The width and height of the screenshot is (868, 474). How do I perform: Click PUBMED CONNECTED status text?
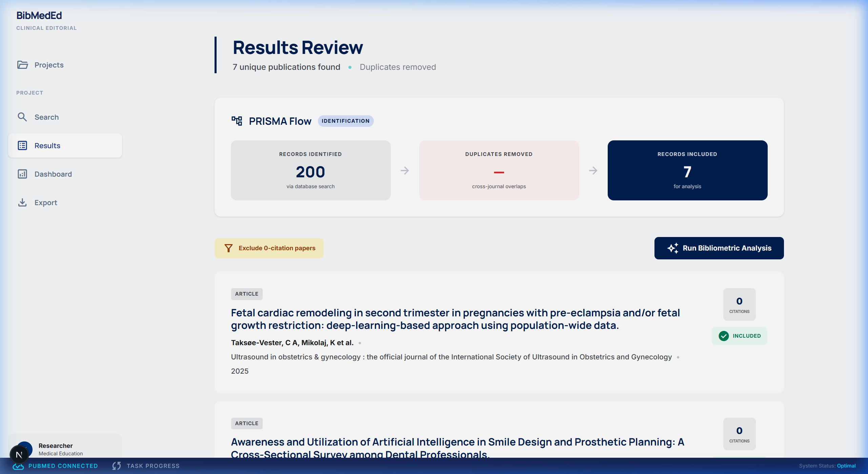63,466
